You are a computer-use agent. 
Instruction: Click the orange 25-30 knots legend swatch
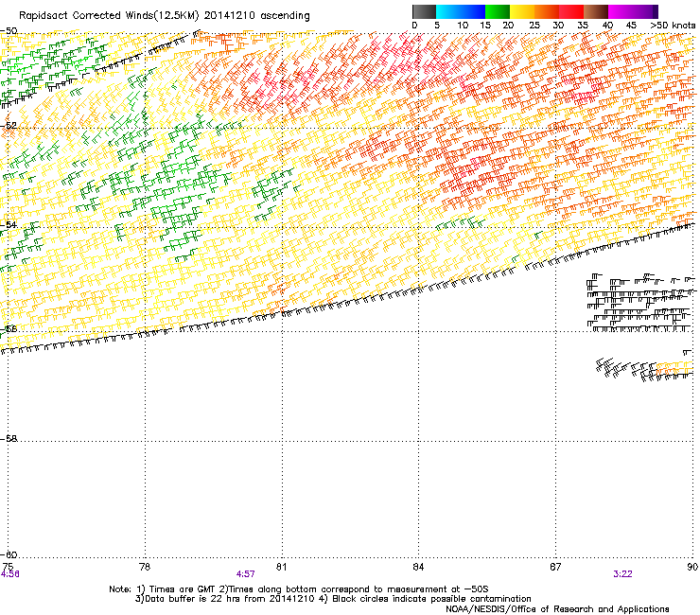[x=547, y=11]
